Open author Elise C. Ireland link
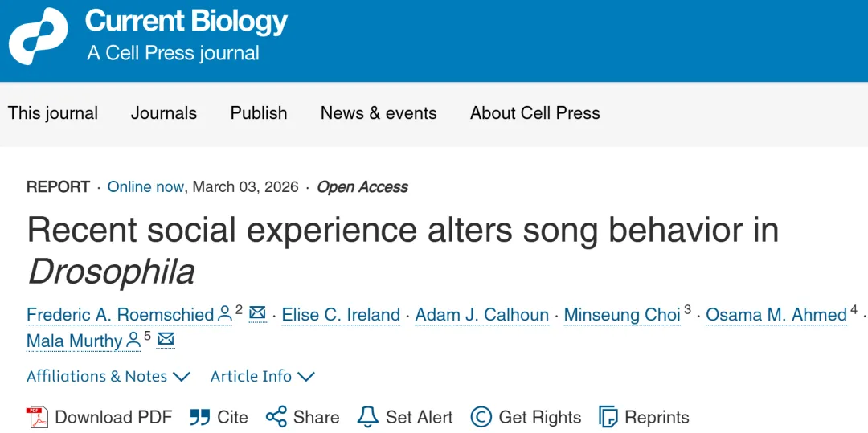The image size is (868, 433). coord(341,315)
